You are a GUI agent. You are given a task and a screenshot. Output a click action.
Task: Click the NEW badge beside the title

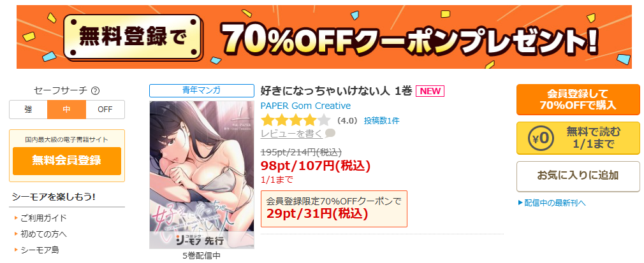tap(430, 91)
